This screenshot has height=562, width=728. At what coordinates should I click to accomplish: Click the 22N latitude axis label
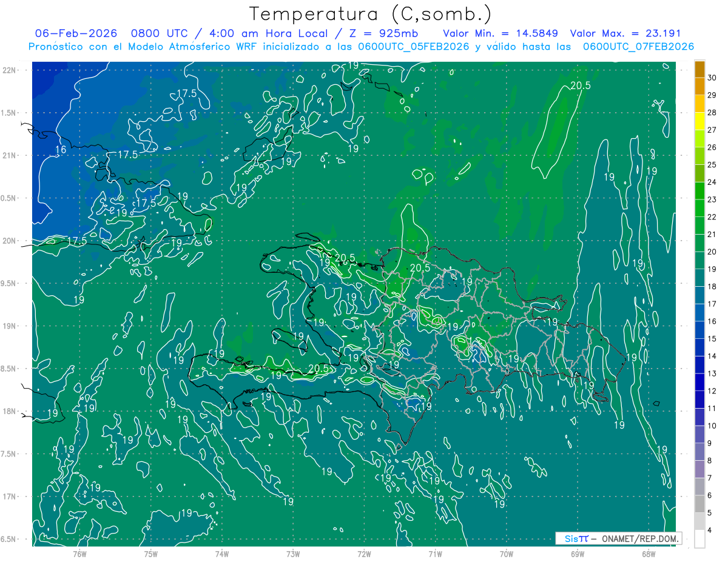(x=10, y=70)
